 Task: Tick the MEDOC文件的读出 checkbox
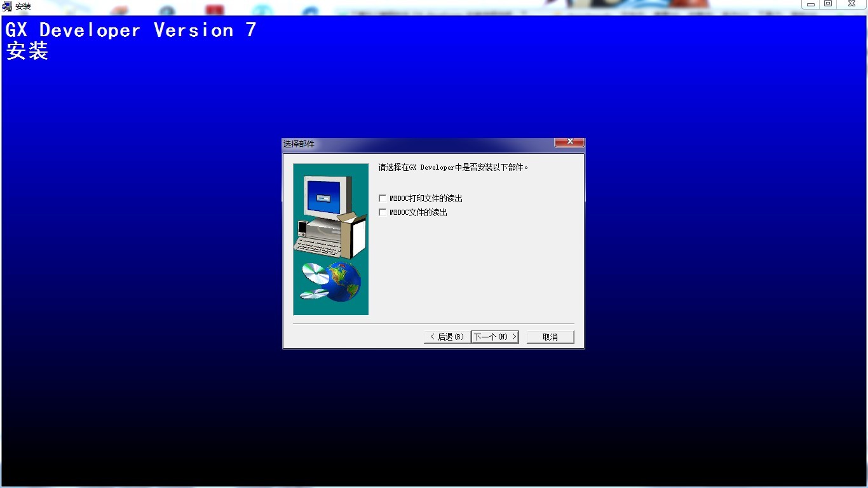pos(383,212)
